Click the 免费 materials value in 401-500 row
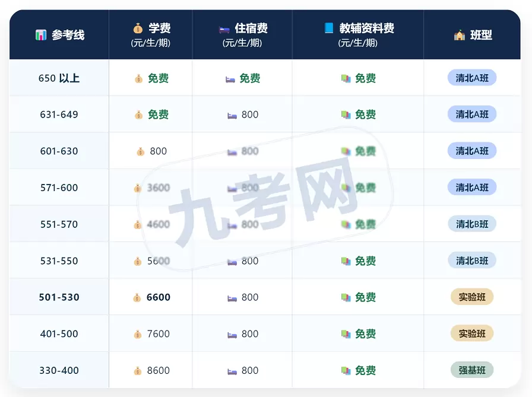This screenshot has width=532, height=397. coord(365,334)
